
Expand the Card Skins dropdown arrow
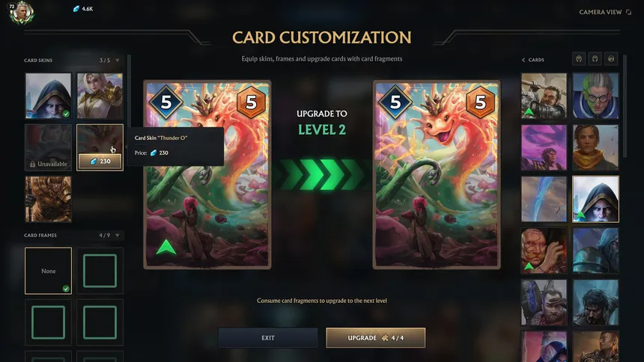[118, 61]
